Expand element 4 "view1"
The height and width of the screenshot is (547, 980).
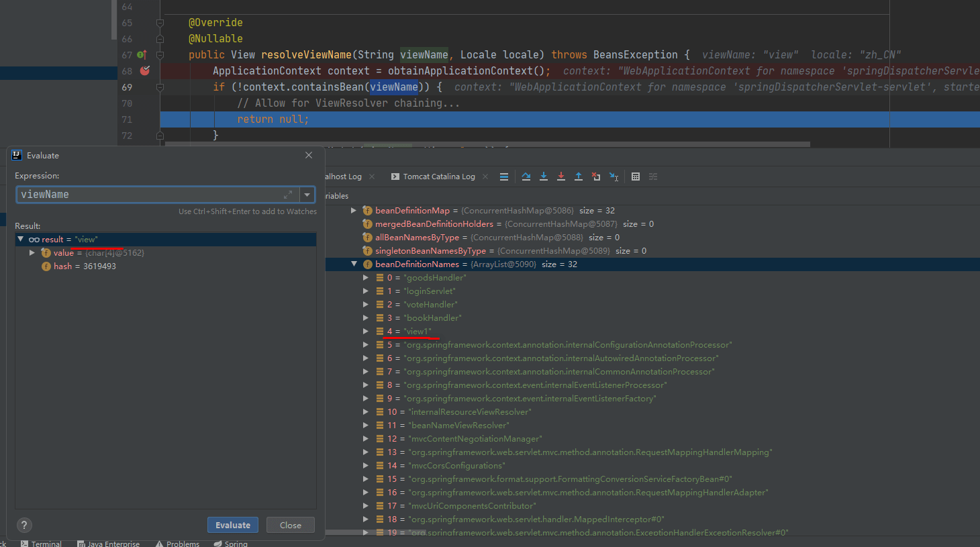click(366, 332)
